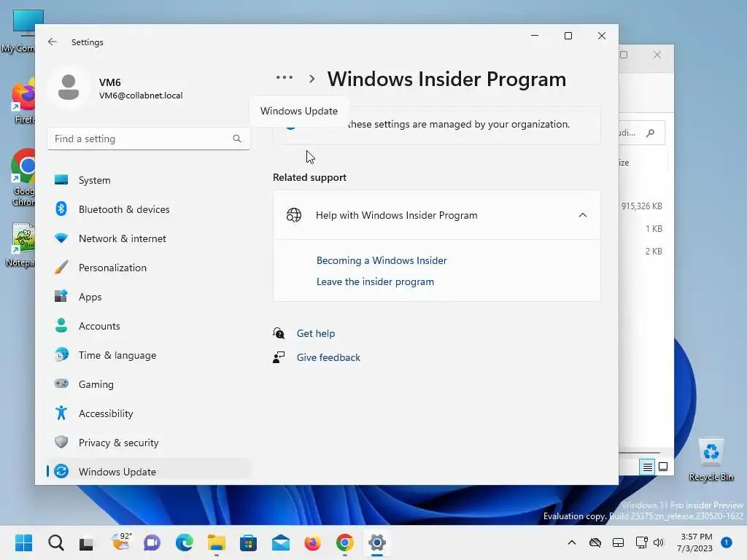Select the 1 KB size entry in Explorer

pos(654,228)
